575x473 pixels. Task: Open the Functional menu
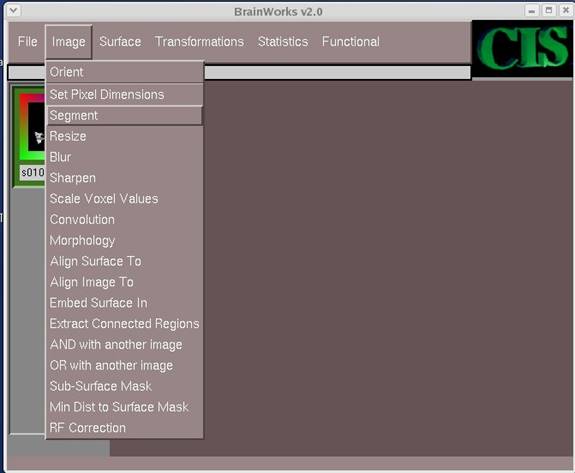tap(351, 41)
